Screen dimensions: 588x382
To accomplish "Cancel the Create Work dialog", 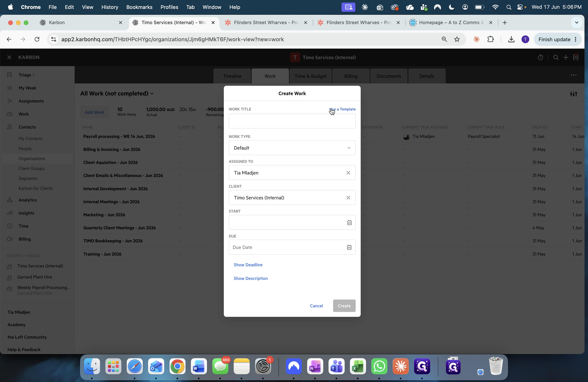I will pos(316,306).
